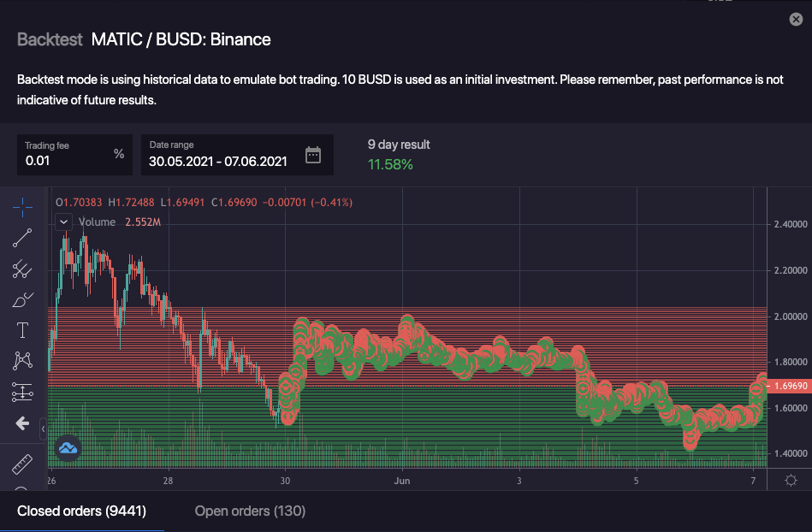Select the Text annotation tool
The image size is (812, 532).
pos(22,330)
